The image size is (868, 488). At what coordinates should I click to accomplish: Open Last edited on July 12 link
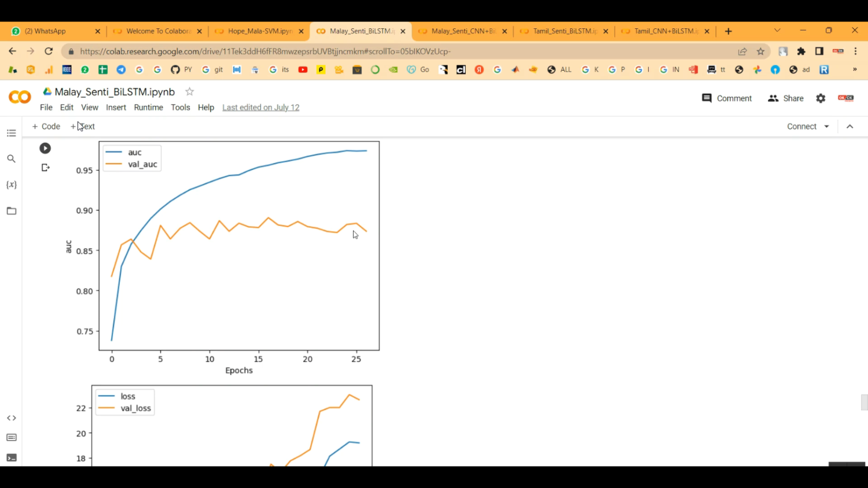(x=260, y=108)
